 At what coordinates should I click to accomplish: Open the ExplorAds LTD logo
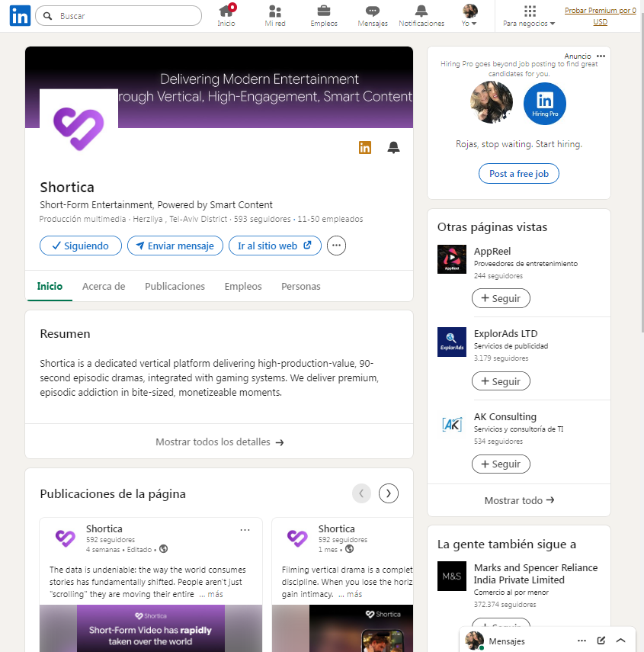[x=452, y=342]
